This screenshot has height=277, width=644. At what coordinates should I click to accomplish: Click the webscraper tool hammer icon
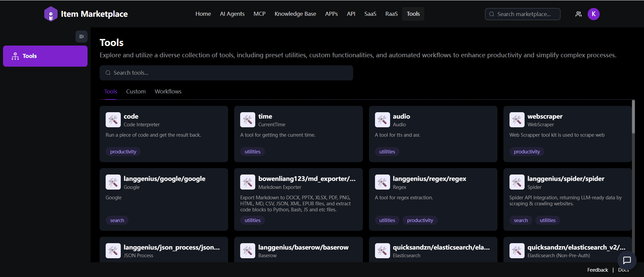pos(517,120)
